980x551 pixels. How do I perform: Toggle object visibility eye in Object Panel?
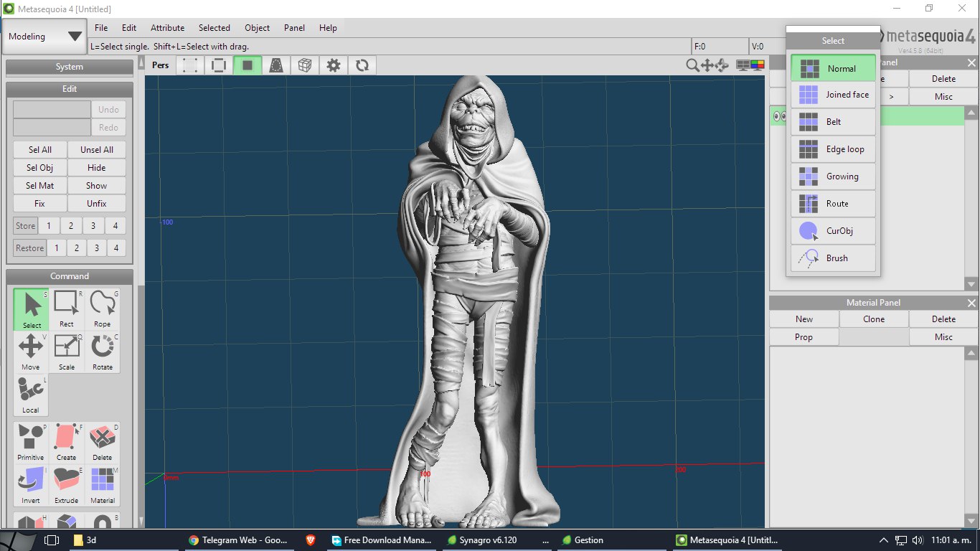pos(779,116)
